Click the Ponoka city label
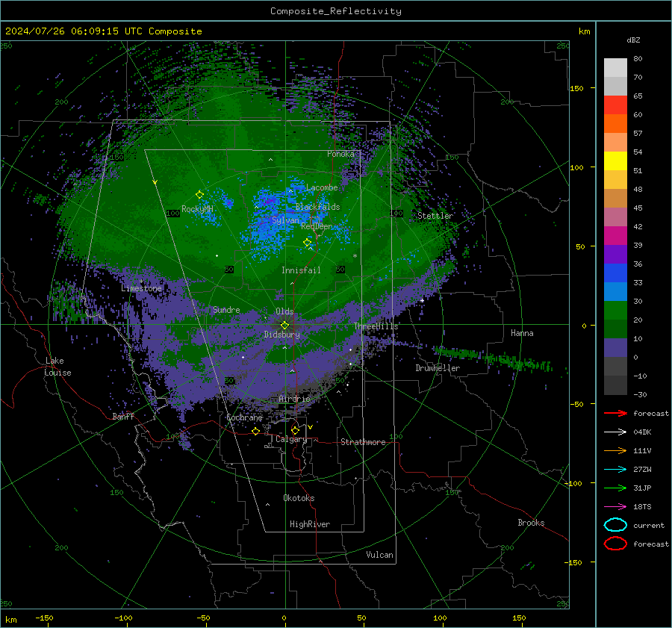 pos(340,154)
